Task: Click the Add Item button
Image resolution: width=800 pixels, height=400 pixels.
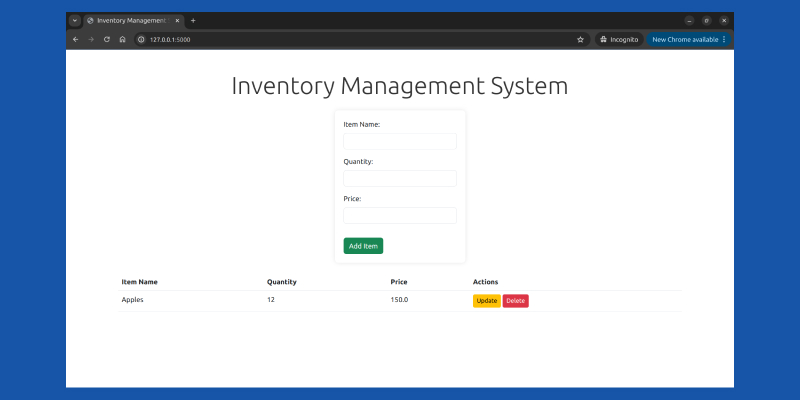Action: [363, 245]
